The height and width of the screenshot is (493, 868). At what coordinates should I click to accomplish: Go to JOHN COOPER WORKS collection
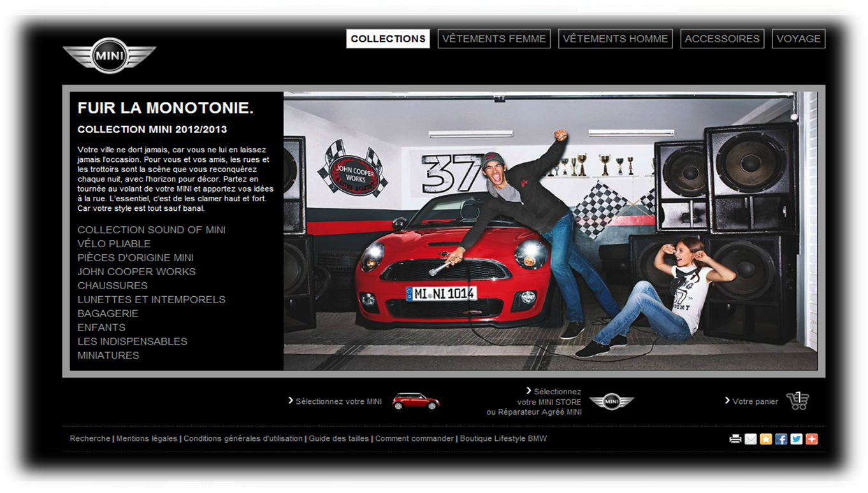(136, 272)
